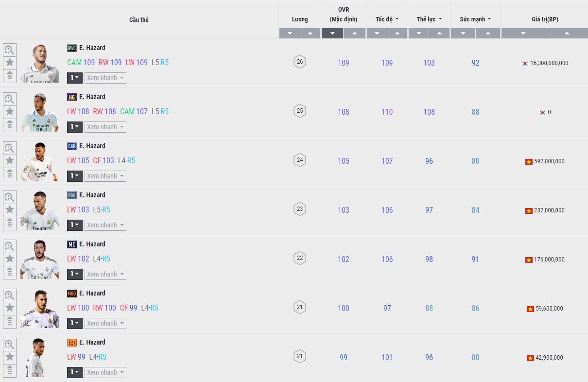Open the MOG E. Hazard player name link
Screen dimensions: 588x382
92,293
